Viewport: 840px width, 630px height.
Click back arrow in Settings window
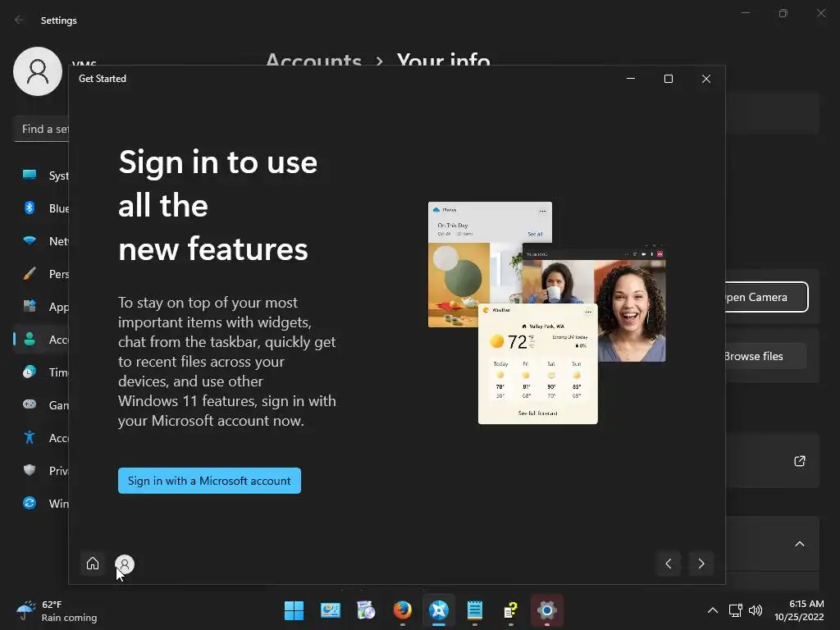coord(20,20)
